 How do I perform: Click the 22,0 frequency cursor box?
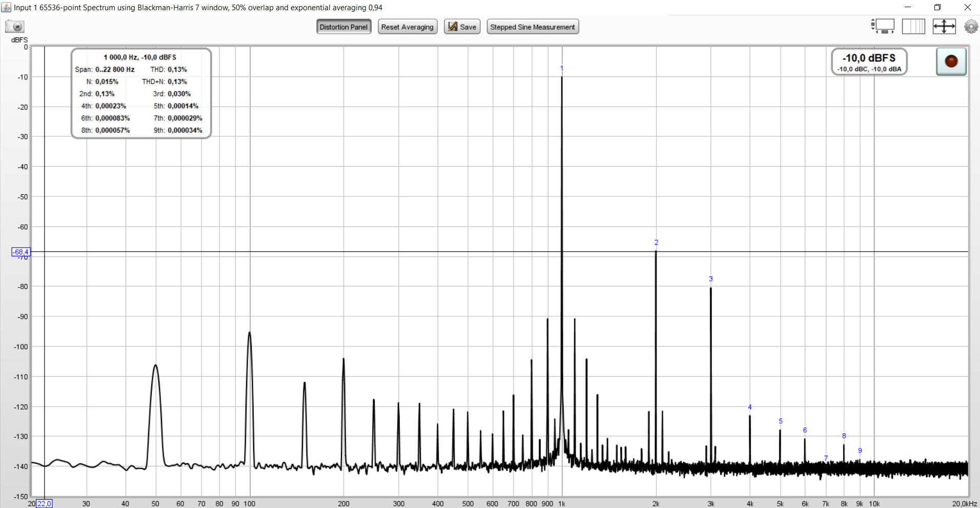coord(44,504)
